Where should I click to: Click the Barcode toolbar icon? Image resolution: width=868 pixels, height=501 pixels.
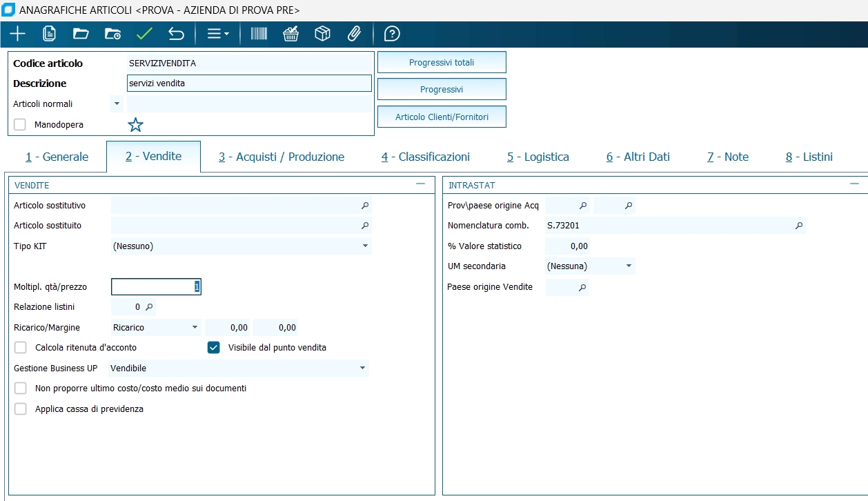259,34
